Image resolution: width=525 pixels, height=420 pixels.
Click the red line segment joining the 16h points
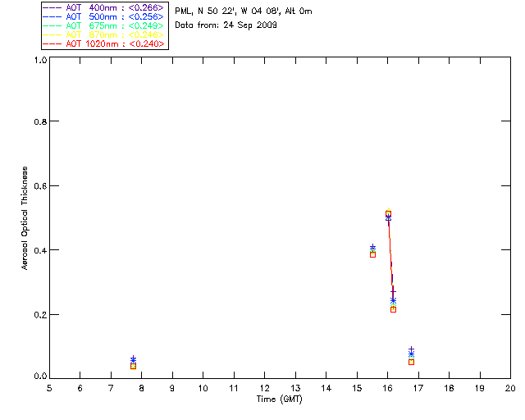click(x=390, y=261)
